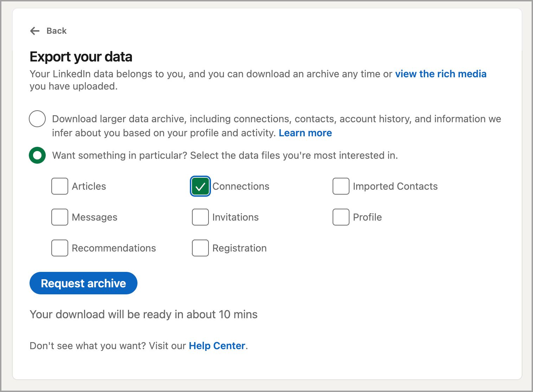Click the Back text label
This screenshot has width=533, height=392.
pos(57,31)
